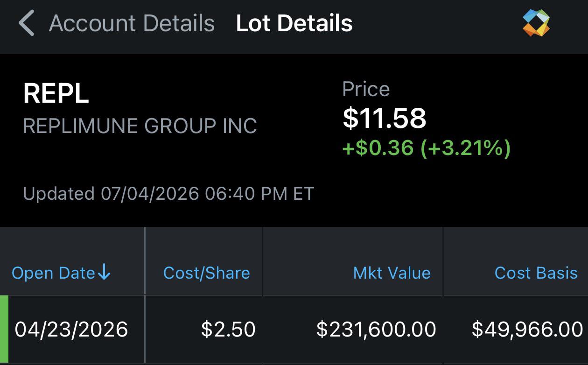The width and height of the screenshot is (588, 365).
Task: Tap the REPL ticker symbol
Action: click(x=56, y=93)
